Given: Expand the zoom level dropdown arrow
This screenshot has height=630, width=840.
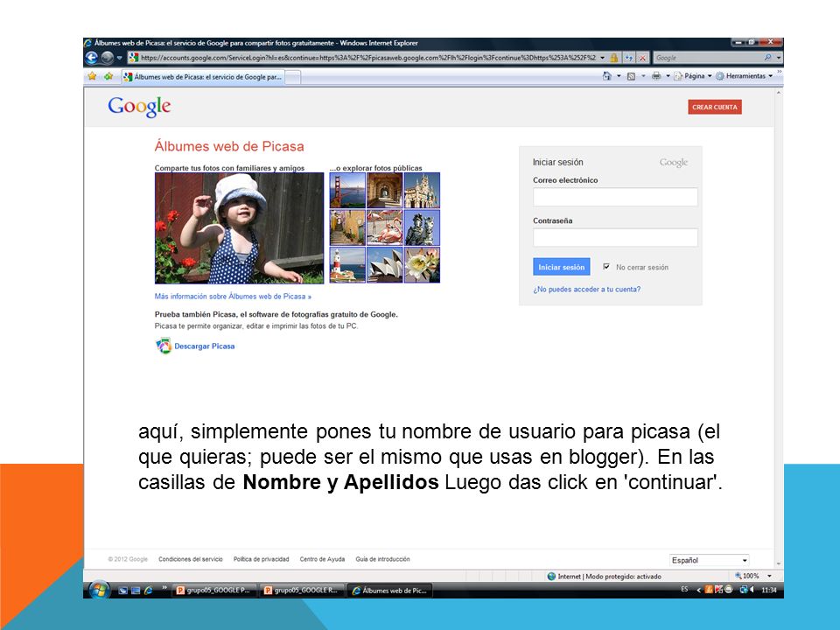Looking at the screenshot, I should (769, 576).
